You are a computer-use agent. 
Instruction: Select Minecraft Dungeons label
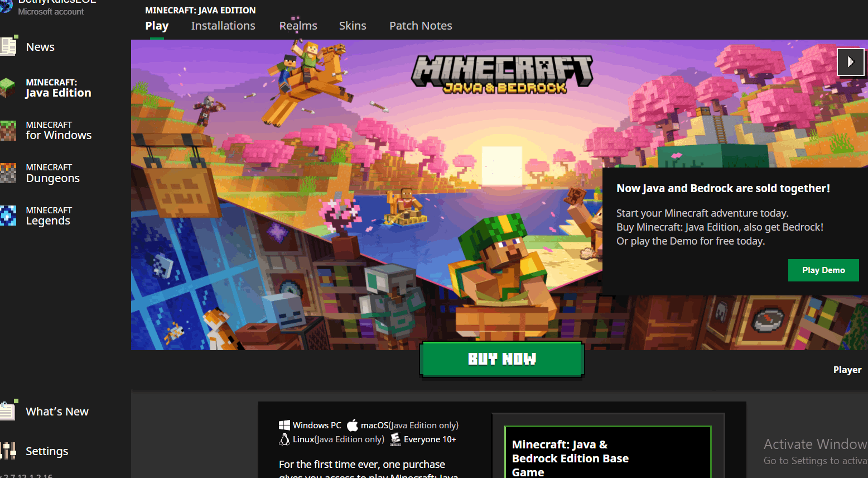pyautogui.click(x=53, y=173)
